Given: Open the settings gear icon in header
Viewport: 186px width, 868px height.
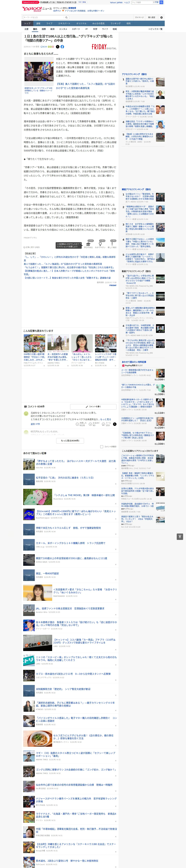Looking at the screenshot, I should [x=161, y=17].
